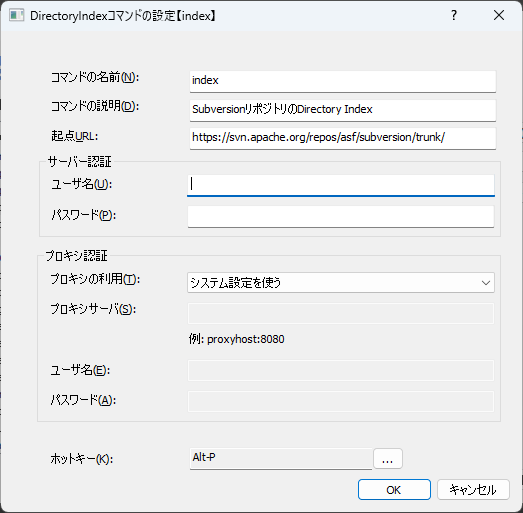Screen dimensions: 523x513
Task: Click the プロキシの利用(T) label
Action: point(95,279)
